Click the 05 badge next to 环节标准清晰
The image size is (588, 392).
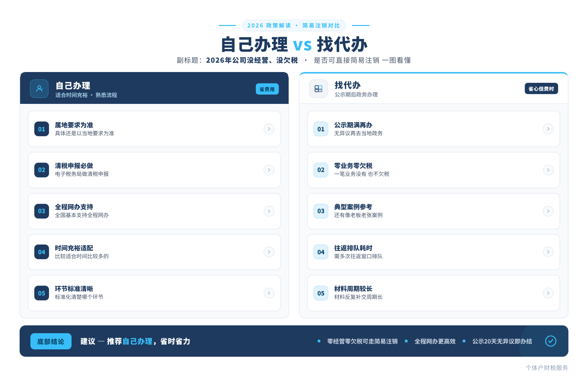pyautogui.click(x=42, y=293)
